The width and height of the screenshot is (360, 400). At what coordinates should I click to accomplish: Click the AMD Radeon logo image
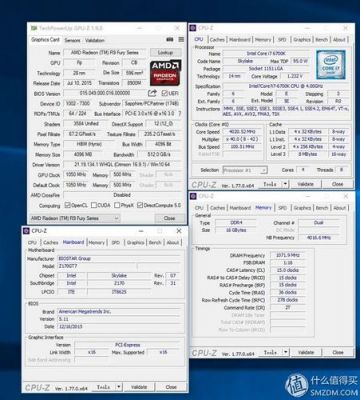pos(165,73)
